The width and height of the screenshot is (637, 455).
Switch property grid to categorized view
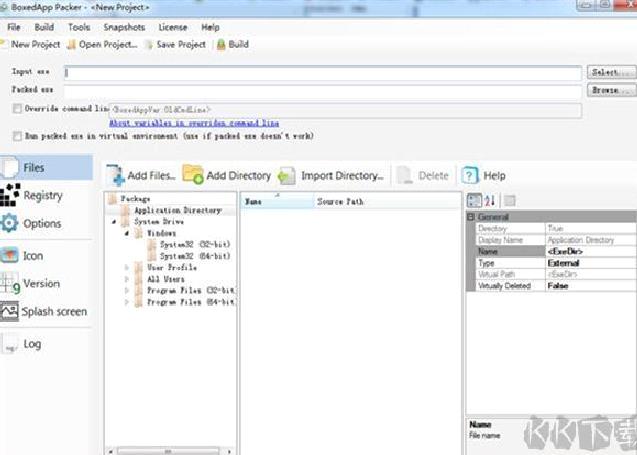[474, 200]
